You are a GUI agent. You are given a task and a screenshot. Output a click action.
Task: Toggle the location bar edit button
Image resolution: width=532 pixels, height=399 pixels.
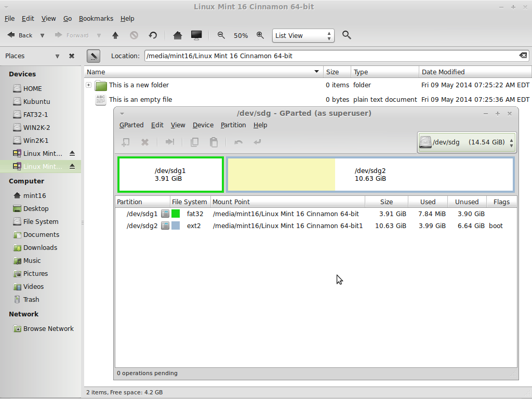click(94, 56)
